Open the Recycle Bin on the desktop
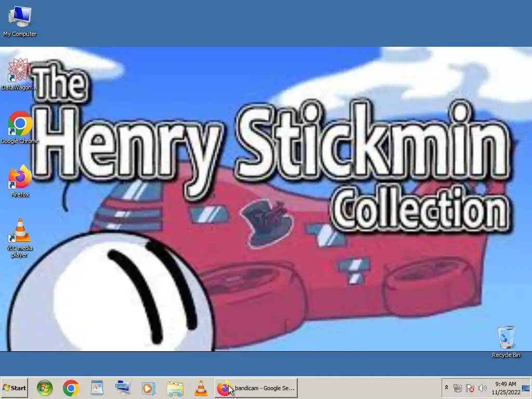 (x=506, y=342)
